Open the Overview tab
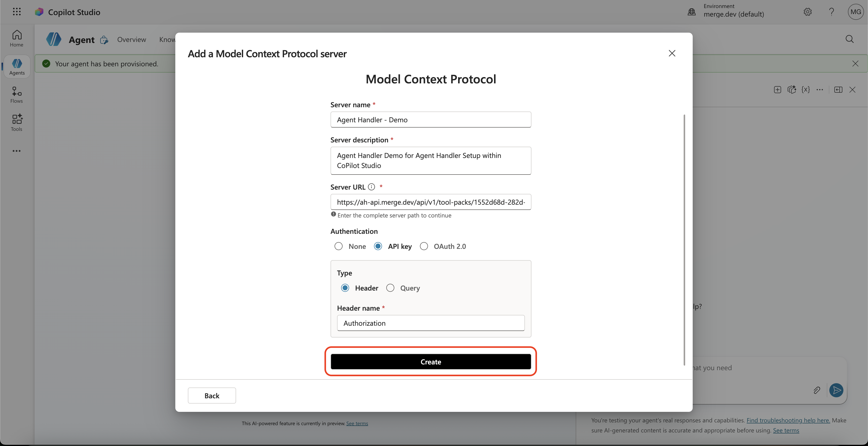This screenshot has width=868, height=446. point(131,39)
